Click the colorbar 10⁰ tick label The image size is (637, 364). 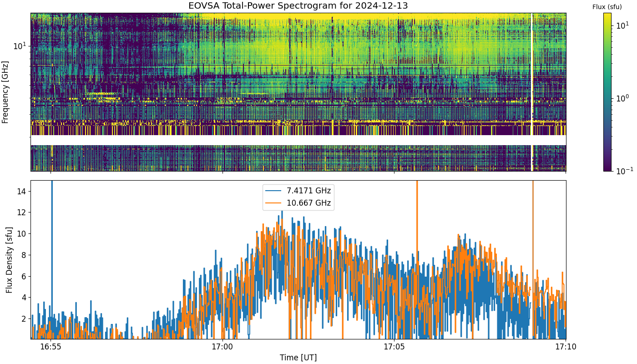tap(622, 98)
